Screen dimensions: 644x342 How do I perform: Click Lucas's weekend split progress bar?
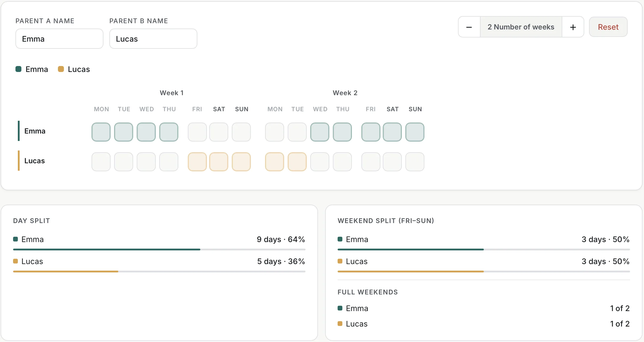tap(484, 272)
